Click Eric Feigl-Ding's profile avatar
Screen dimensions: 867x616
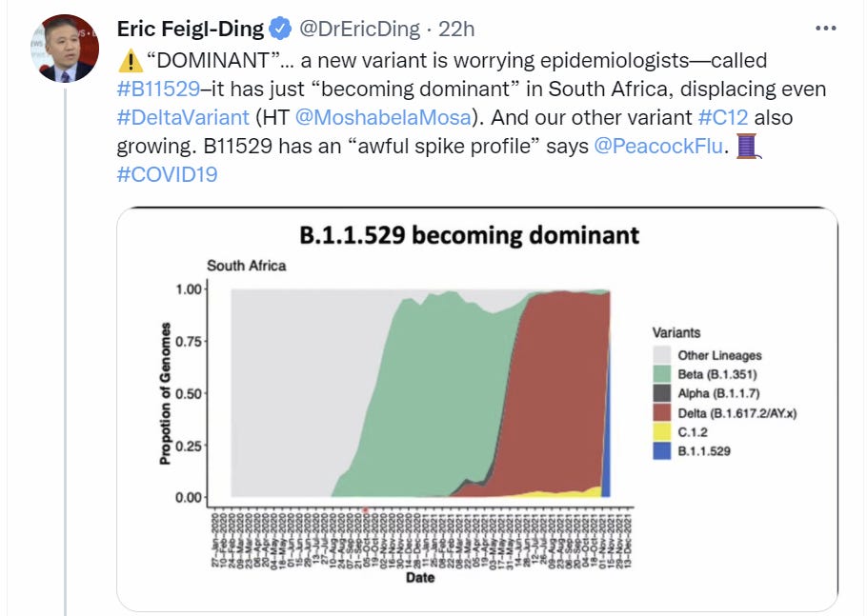pyautogui.click(x=65, y=49)
